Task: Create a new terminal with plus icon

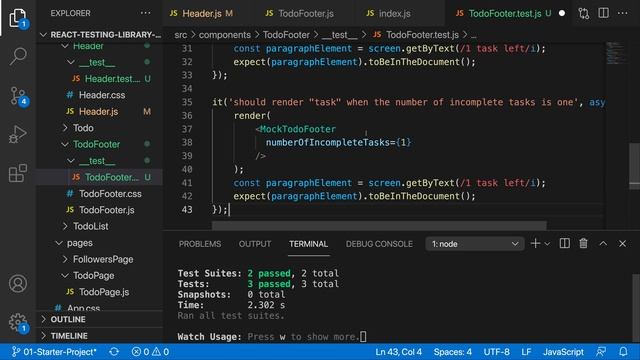Action: click(x=535, y=244)
